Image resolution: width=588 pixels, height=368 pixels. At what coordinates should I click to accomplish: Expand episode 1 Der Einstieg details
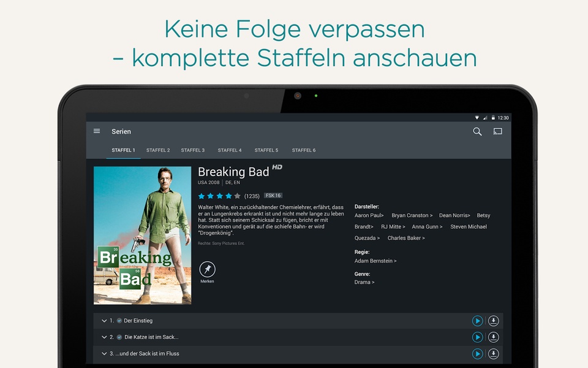click(104, 321)
